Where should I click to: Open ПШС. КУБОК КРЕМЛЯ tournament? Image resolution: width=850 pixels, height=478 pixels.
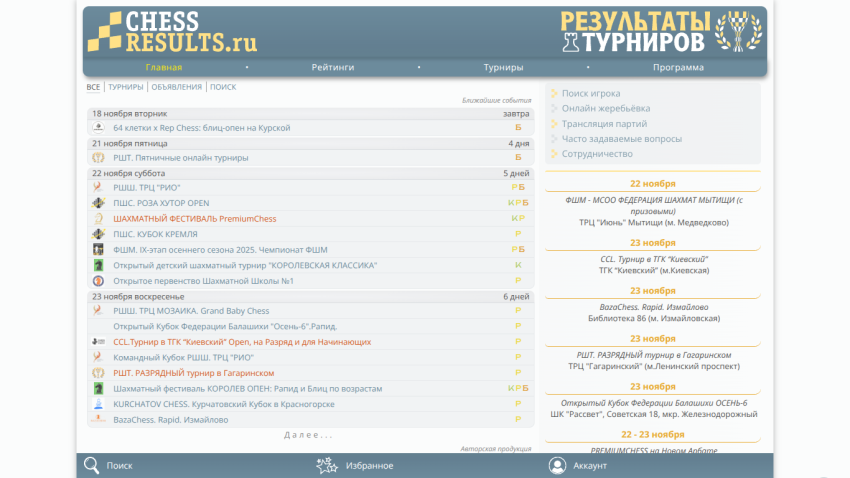pos(155,234)
